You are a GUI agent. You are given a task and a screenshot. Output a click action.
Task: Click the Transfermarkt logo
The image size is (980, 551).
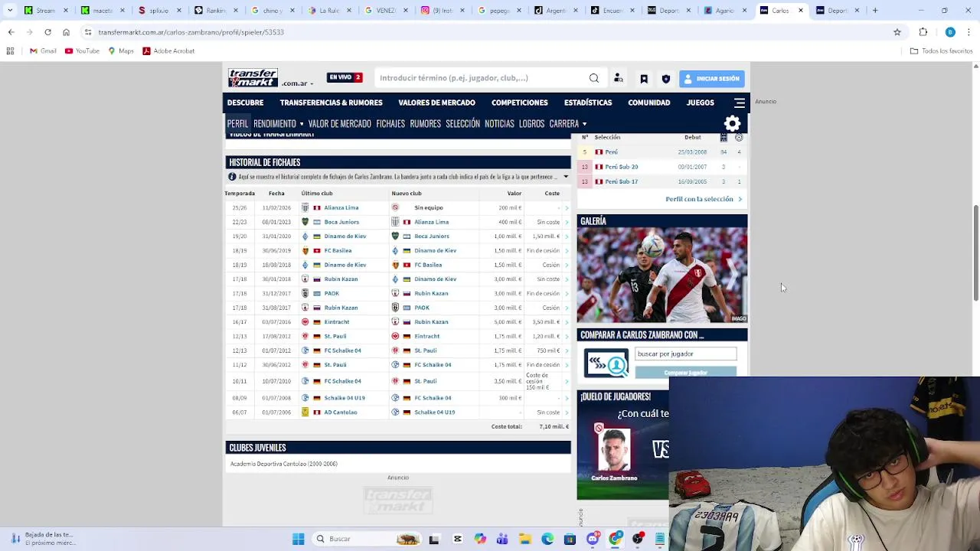pos(253,78)
